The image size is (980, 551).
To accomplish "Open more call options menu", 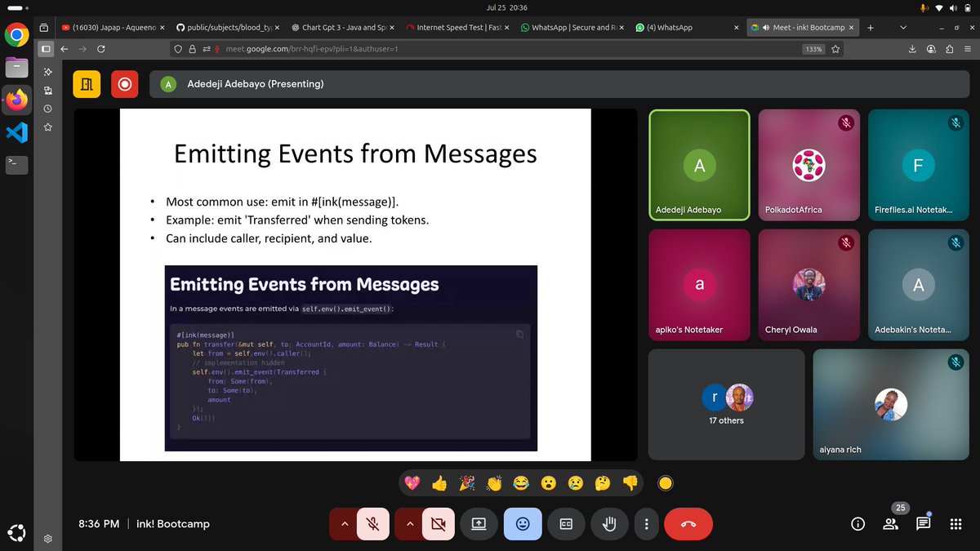I will (x=646, y=524).
